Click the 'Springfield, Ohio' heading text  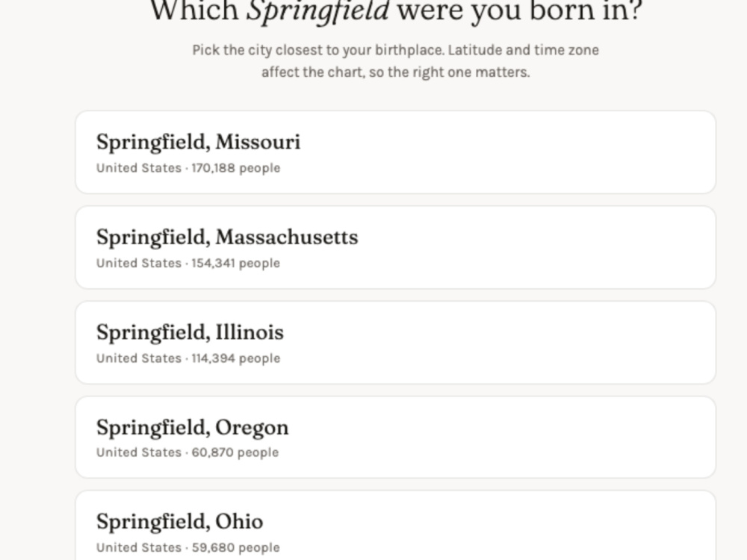coord(179,523)
